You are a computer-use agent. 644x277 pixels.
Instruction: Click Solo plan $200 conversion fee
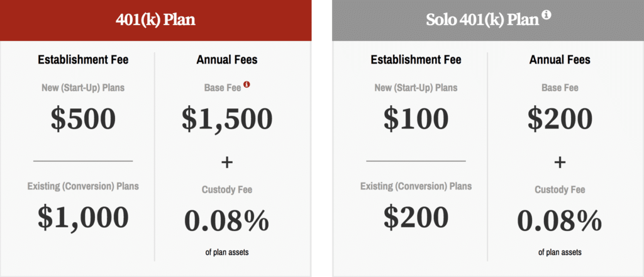point(416,217)
